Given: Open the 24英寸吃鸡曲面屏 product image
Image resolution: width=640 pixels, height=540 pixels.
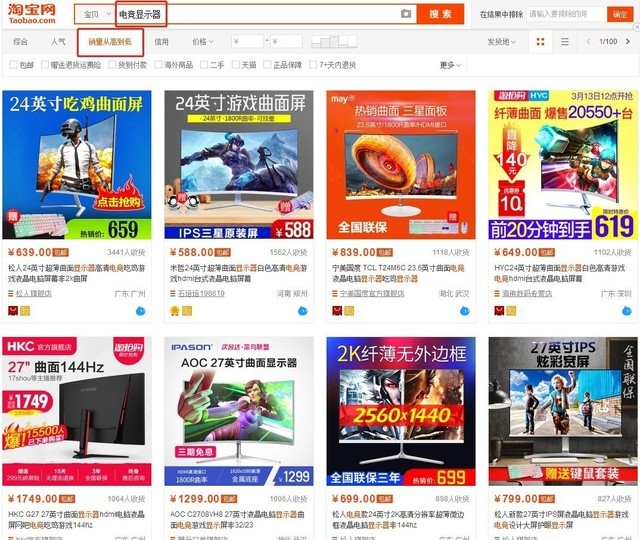Looking at the screenshot, I should (x=77, y=164).
